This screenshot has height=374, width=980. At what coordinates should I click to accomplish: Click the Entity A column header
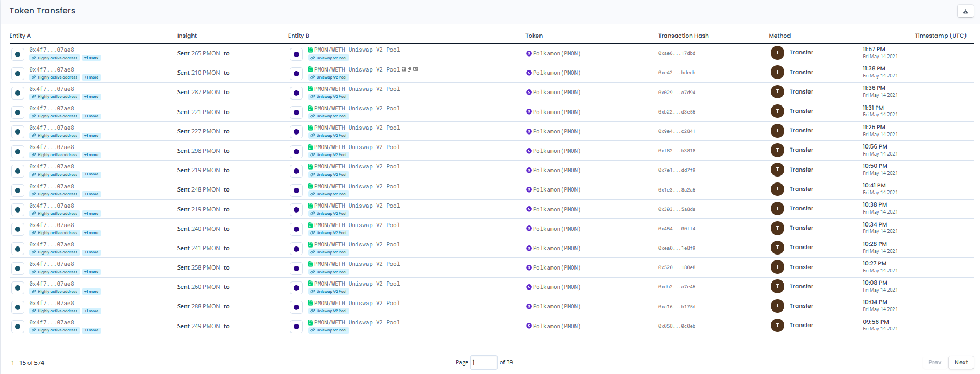tap(20, 36)
